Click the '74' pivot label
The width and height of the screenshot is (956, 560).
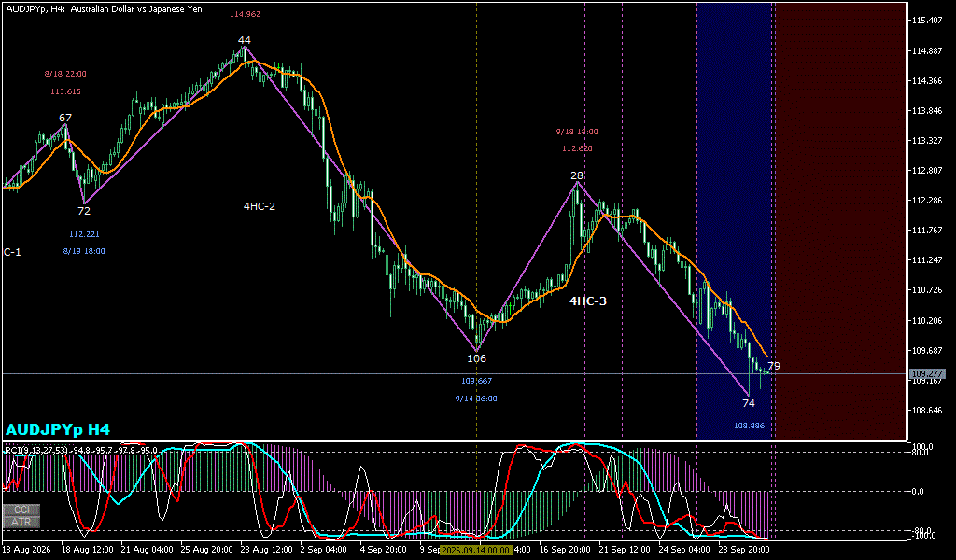click(x=749, y=403)
